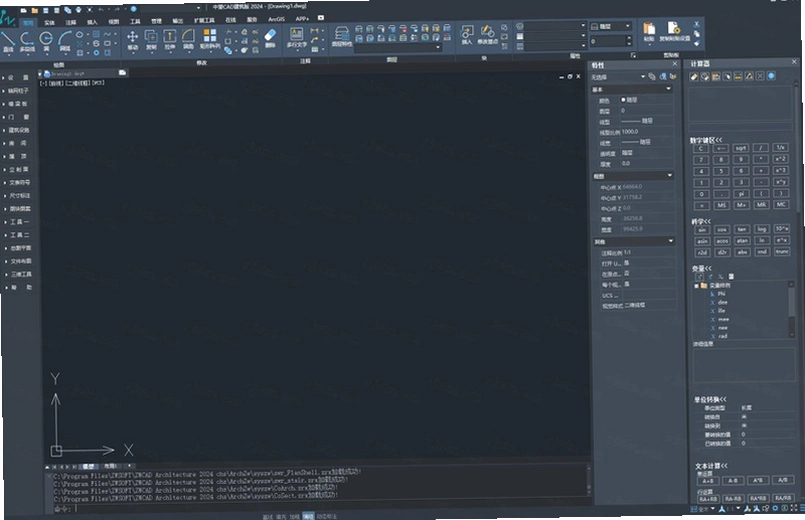
Task: Click the sqrt calculator button
Action: point(740,148)
